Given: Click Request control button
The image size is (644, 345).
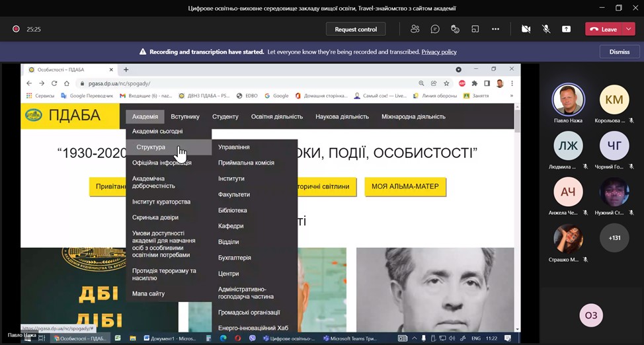Looking at the screenshot, I should pyautogui.click(x=356, y=29).
